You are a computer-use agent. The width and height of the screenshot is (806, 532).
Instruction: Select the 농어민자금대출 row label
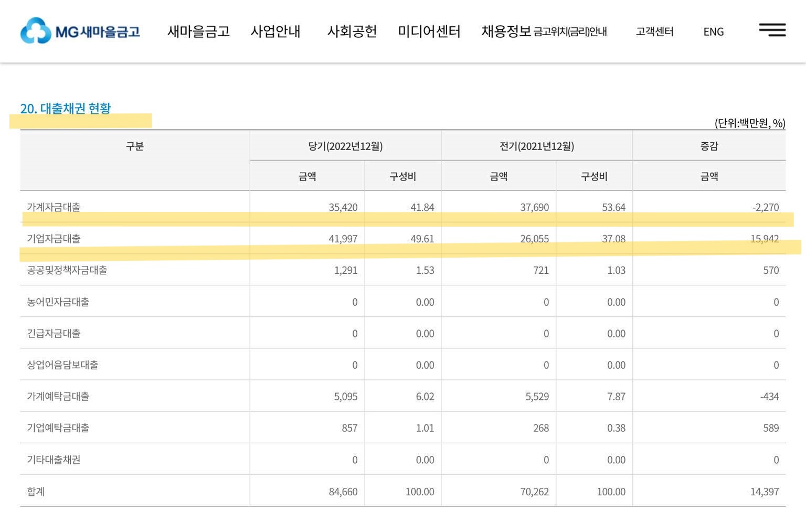58,302
